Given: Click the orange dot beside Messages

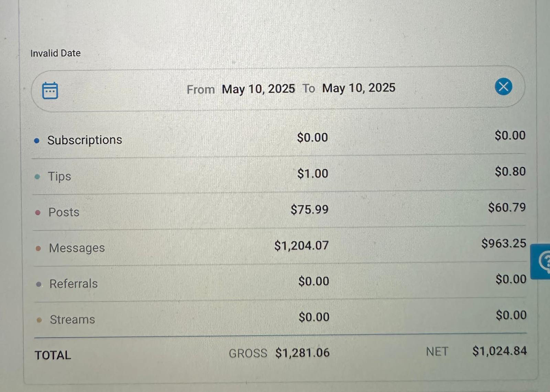Looking at the screenshot, I should click(38, 248).
